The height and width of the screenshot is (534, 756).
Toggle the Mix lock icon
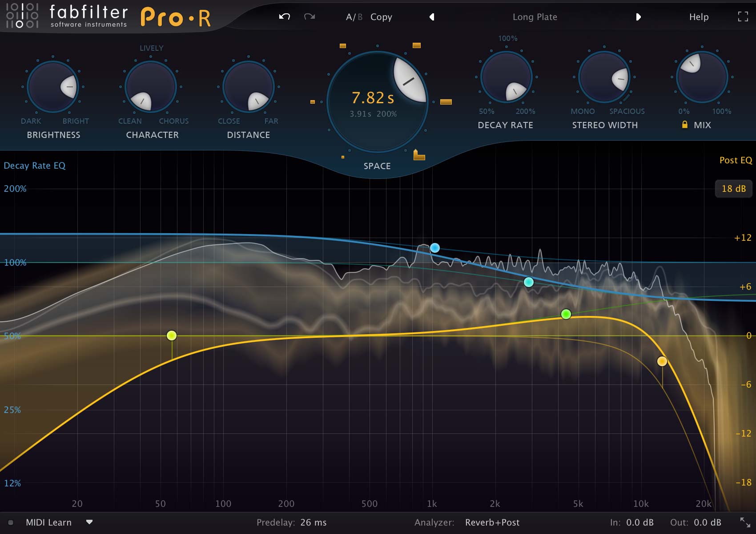pyautogui.click(x=685, y=125)
